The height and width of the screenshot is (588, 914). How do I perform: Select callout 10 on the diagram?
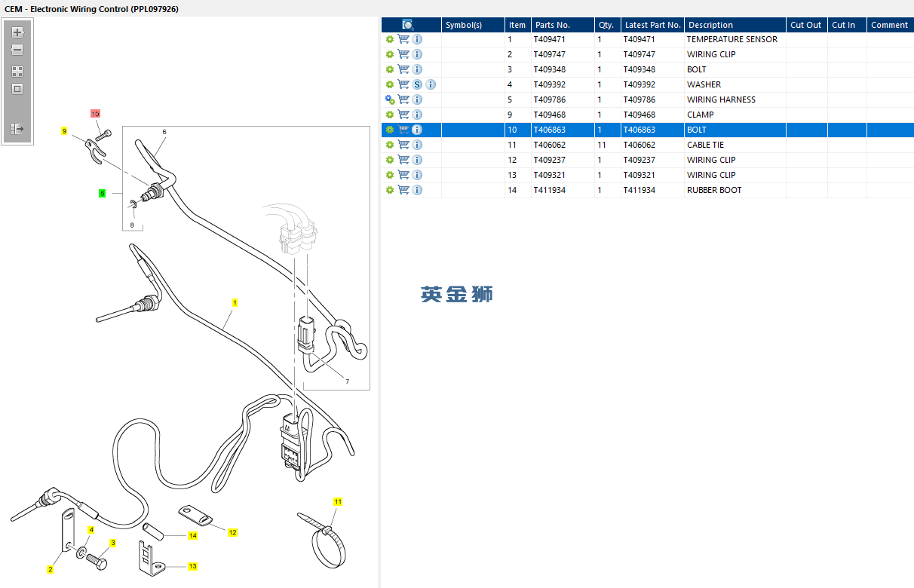95,114
